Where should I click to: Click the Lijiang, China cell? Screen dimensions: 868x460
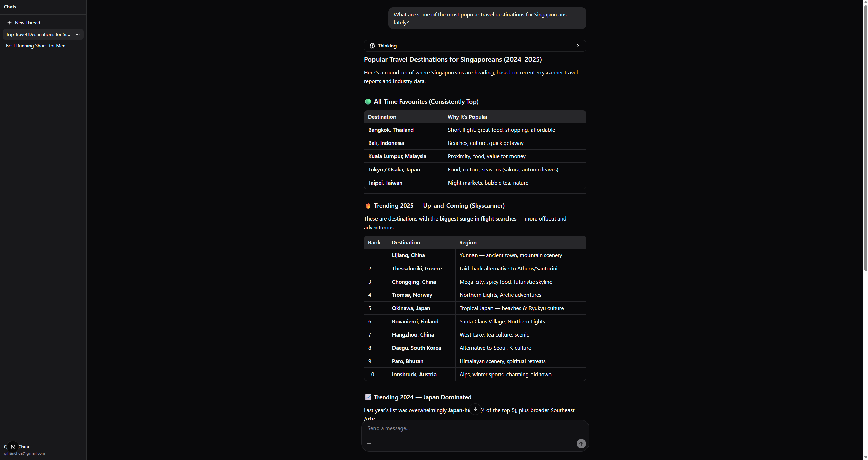421,255
